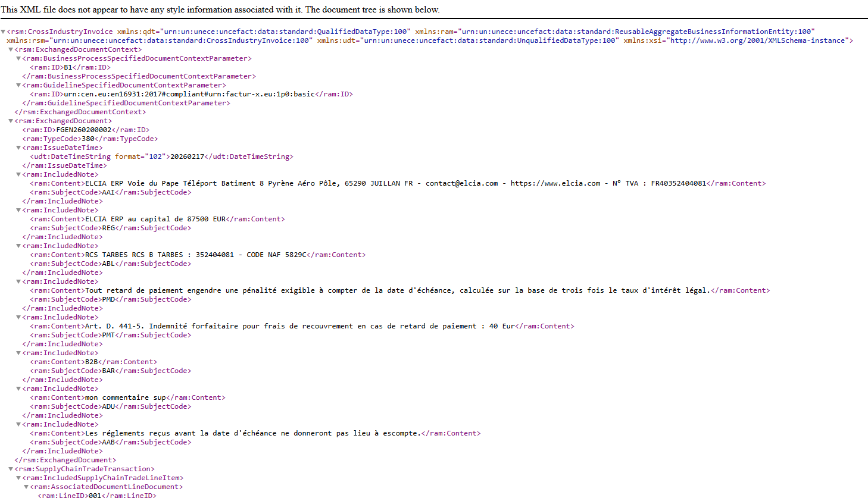Collapse the IncludedNote with REG SubjectCode
868x498 pixels.
18,209
